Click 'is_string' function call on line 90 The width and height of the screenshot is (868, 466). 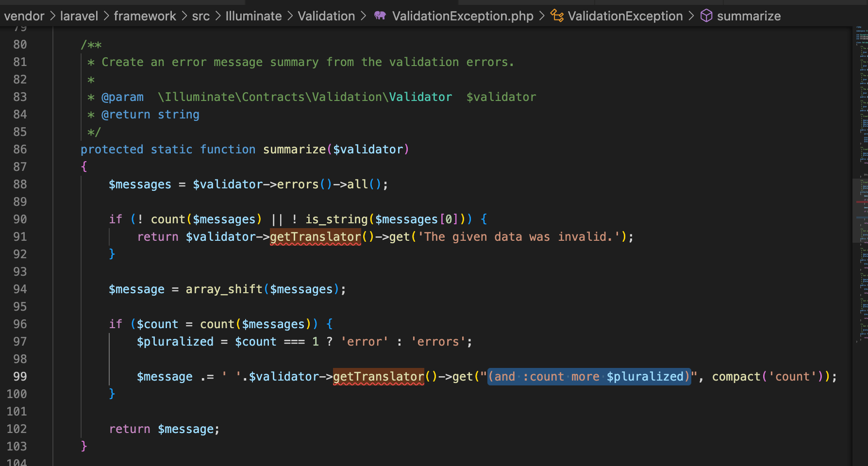(x=336, y=219)
